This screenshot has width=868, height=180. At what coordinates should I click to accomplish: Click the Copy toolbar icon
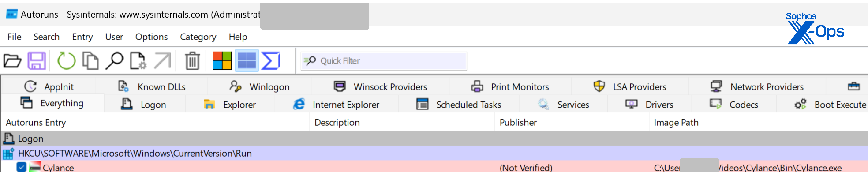click(x=90, y=61)
